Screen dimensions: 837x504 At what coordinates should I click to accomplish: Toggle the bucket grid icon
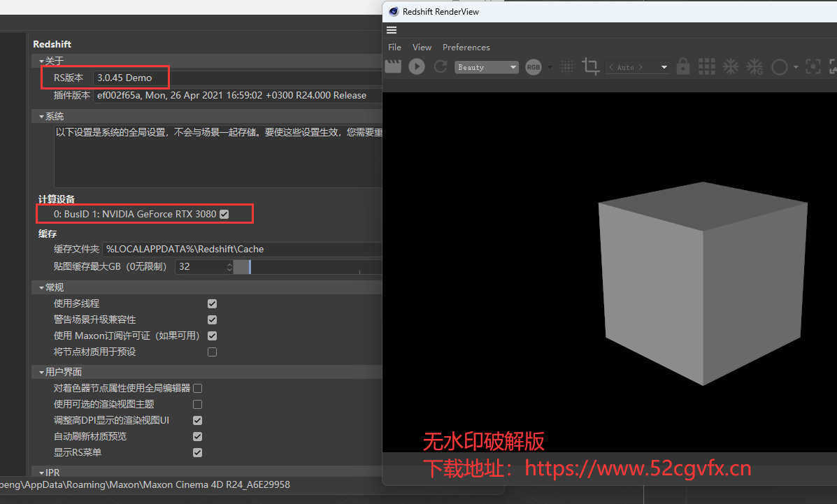pyautogui.click(x=707, y=66)
